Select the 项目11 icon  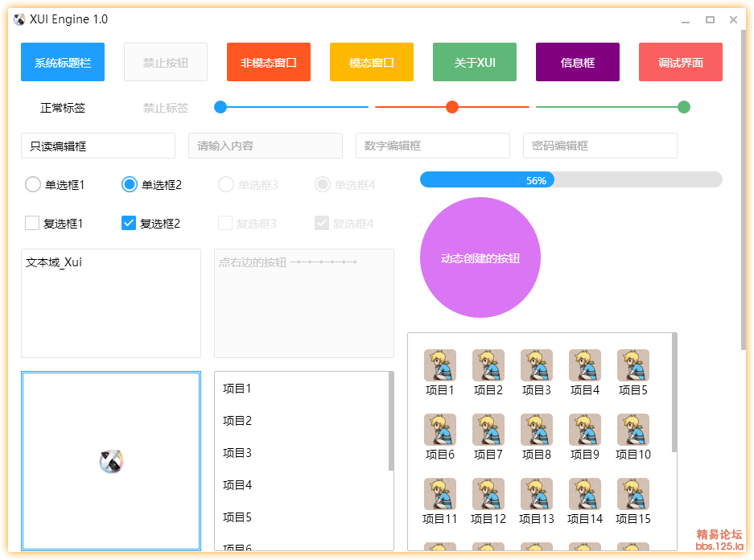439,494
